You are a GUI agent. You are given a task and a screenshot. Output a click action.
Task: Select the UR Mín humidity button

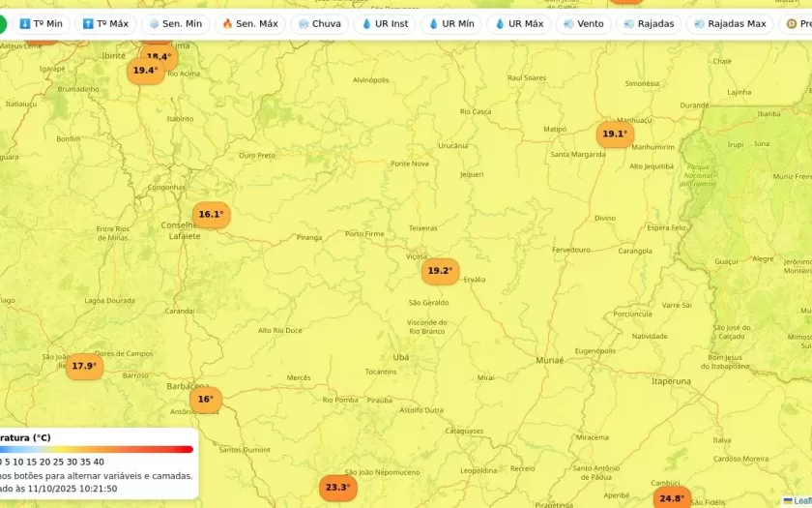[x=450, y=23]
